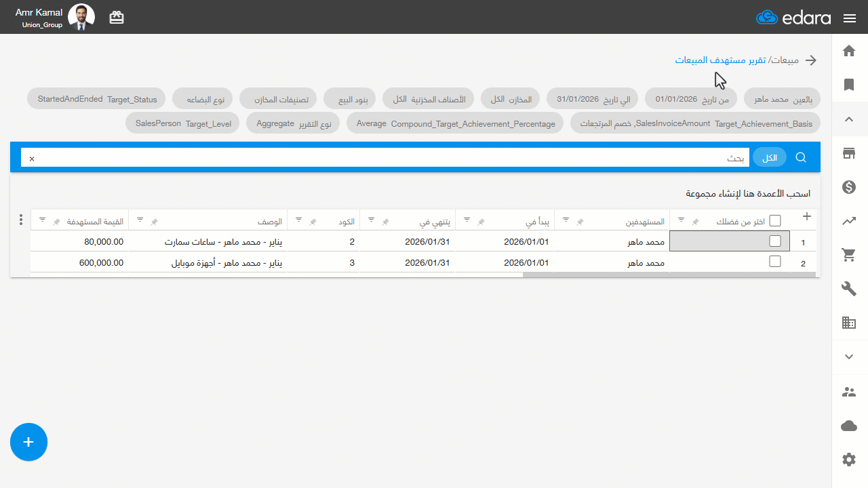Click the gift box icon in header
Screen dimensions: 868x488
click(117, 18)
